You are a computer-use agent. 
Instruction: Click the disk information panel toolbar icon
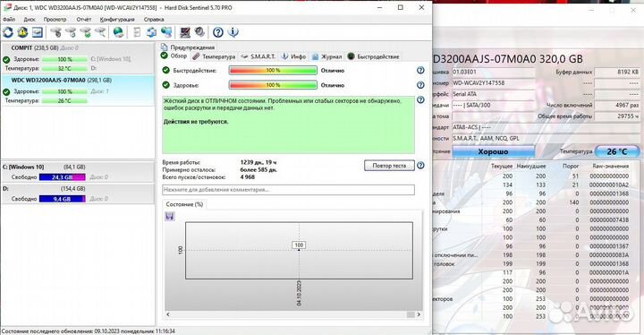click(38, 32)
